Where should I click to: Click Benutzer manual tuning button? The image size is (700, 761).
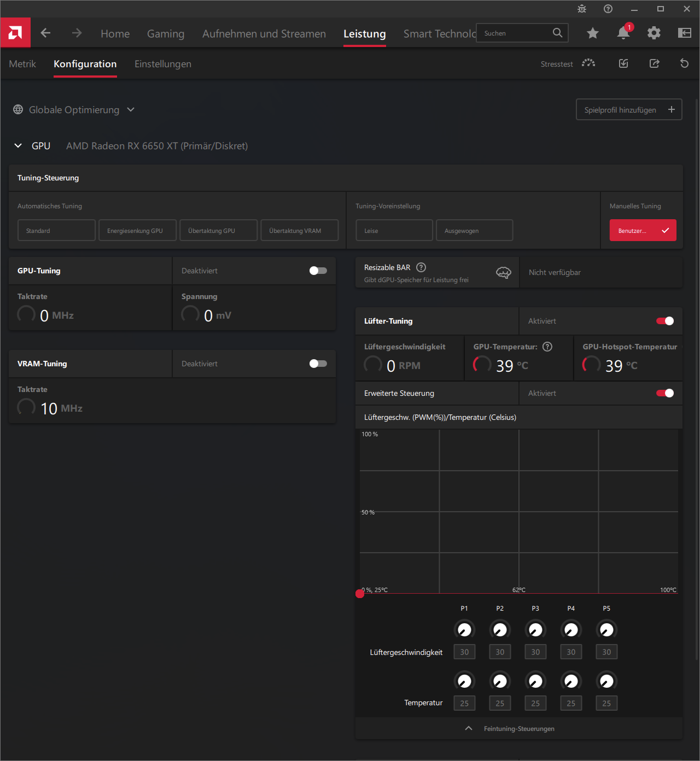[x=643, y=230]
